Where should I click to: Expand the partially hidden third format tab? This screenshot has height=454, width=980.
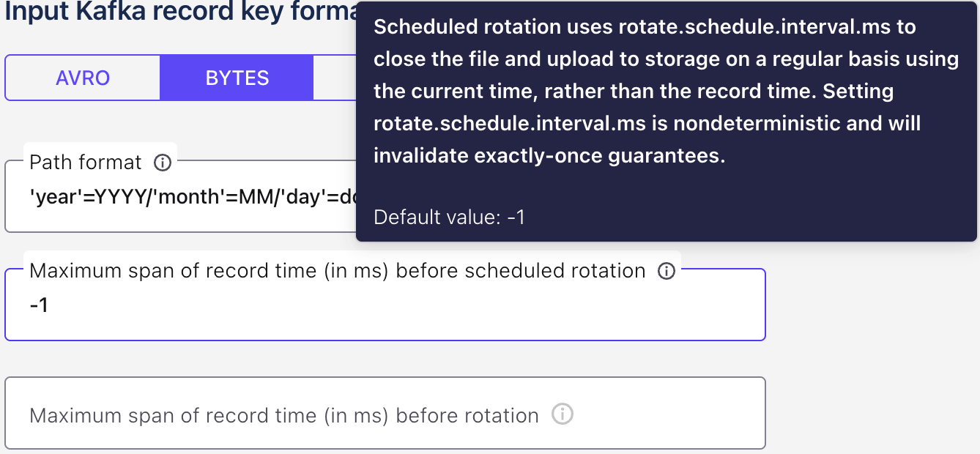pos(333,77)
